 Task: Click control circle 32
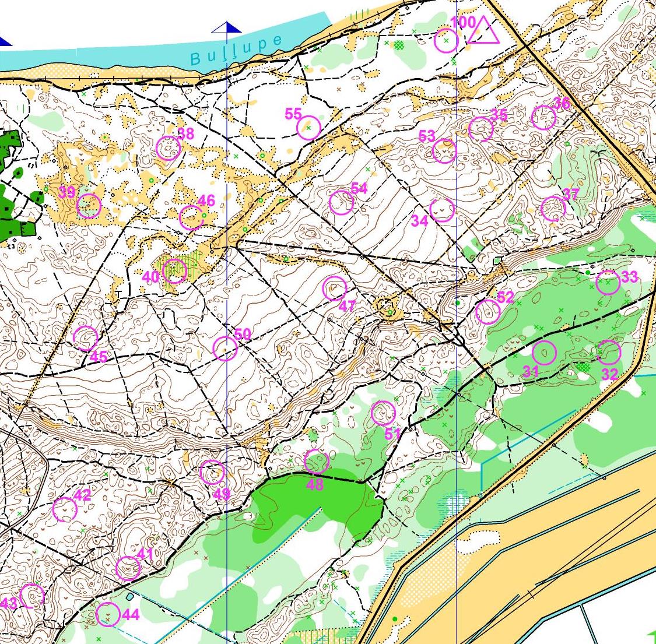pyautogui.click(x=608, y=352)
